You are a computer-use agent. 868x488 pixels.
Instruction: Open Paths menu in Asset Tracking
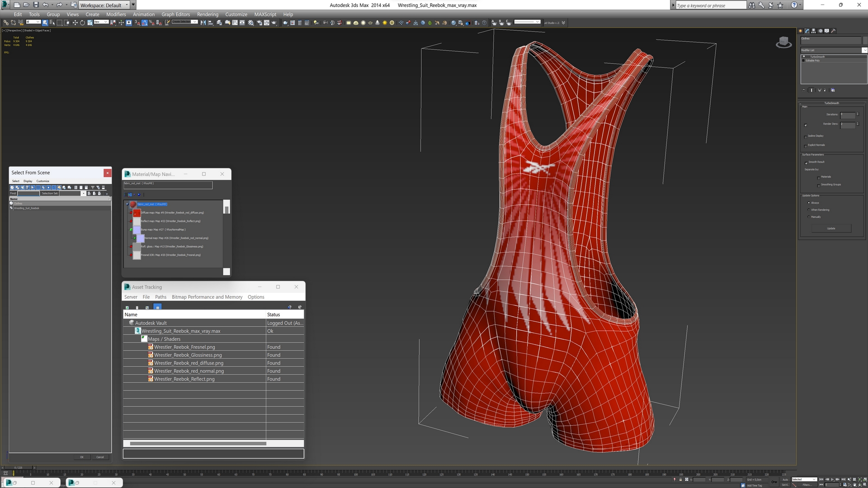(160, 297)
